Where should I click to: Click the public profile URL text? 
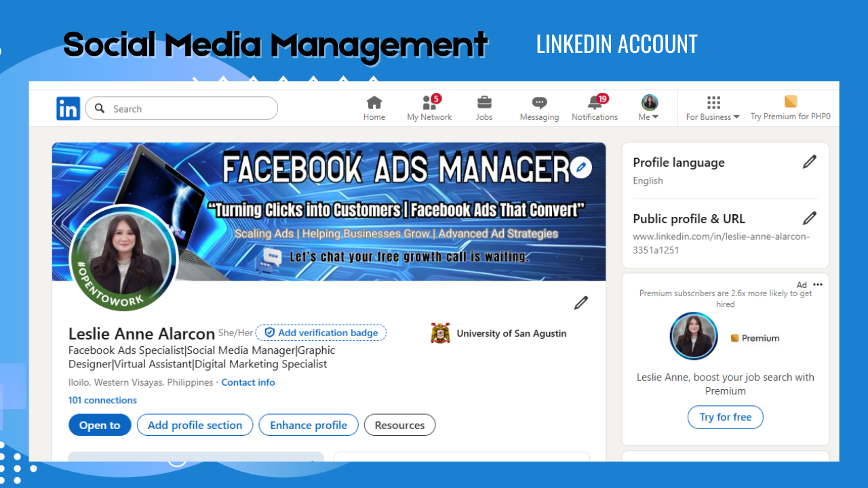pyautogui.click(x=721, y=243)
